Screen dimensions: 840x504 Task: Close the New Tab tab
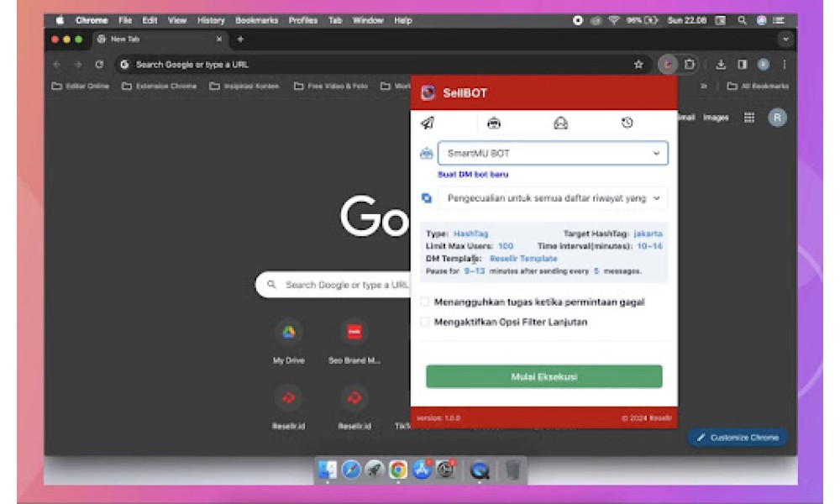tap(219, 39)
